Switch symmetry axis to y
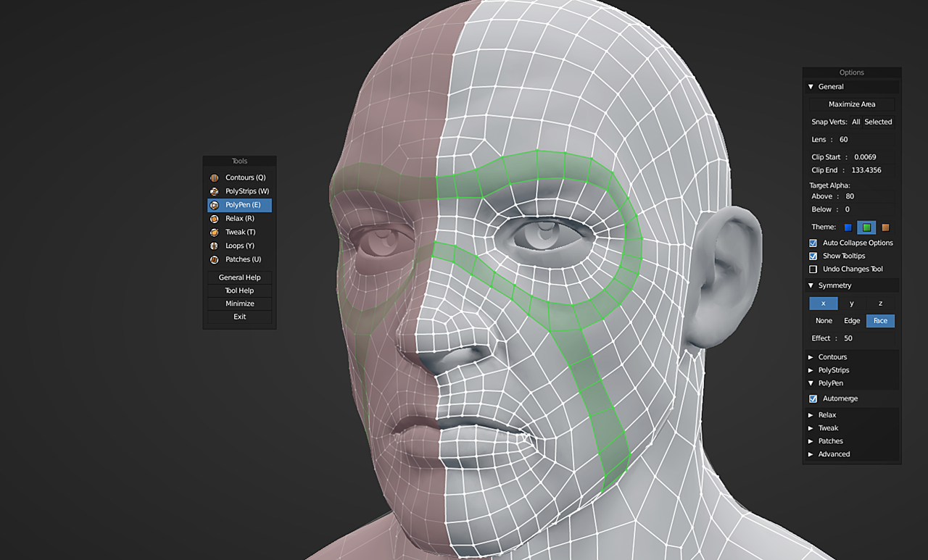This screenshot has width=928, height=560. point(852,304)
